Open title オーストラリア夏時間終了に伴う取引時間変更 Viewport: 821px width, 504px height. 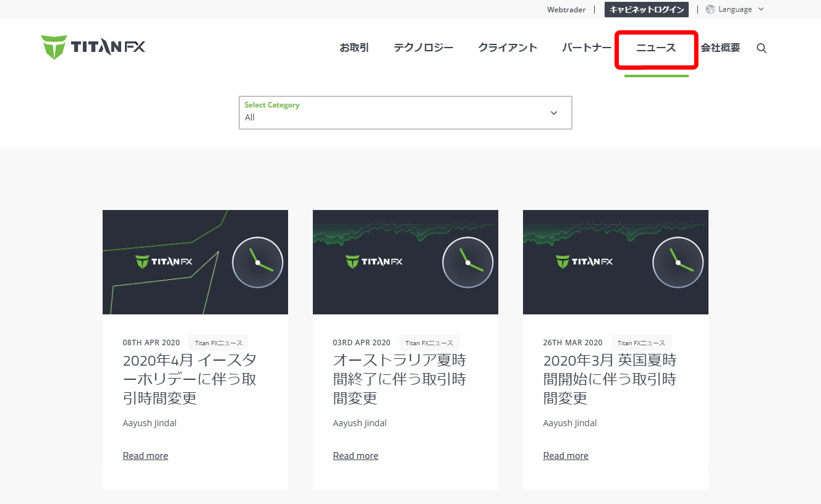(x=400, y=379)
